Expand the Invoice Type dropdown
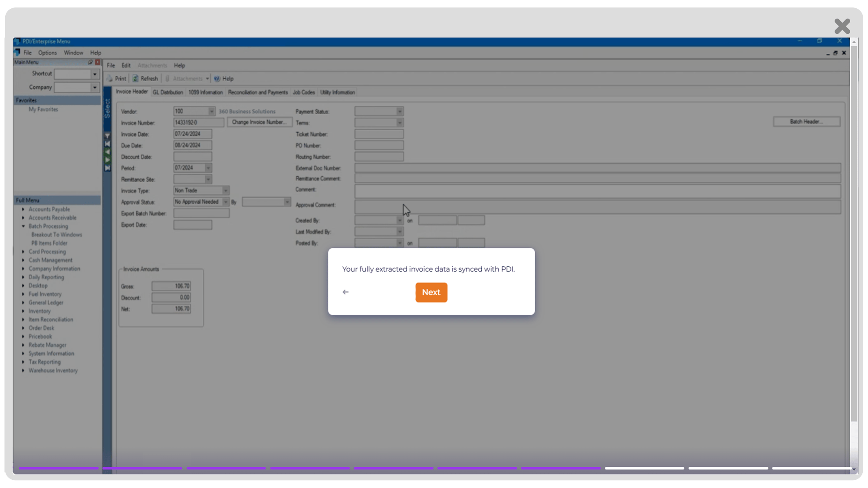The width and height of the screenshot is (868, 488). [x=225, y=190]
